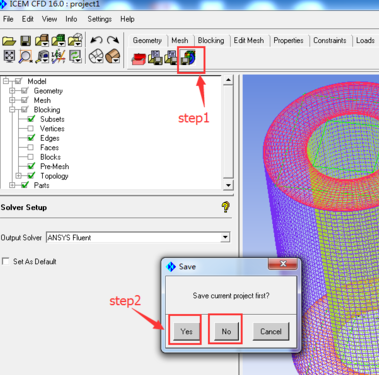Viewport: 379px width, 375px height.
Task: Uncheck Pre-Mesh display
Action: pos(31,166)
